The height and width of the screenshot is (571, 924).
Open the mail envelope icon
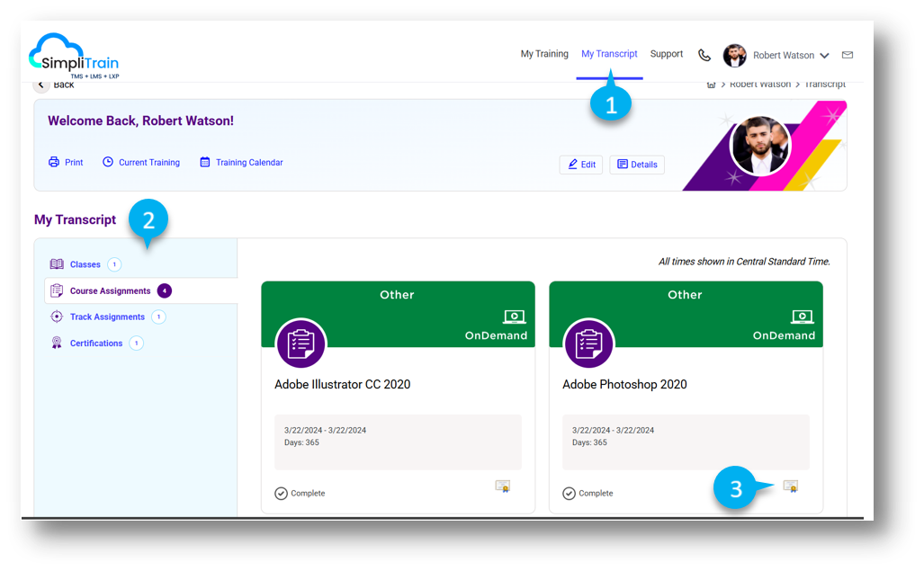click(847, 55)
